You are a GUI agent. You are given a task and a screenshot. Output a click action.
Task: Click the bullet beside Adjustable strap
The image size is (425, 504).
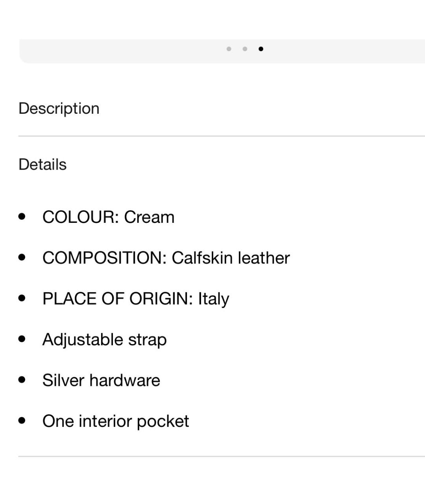22,339
